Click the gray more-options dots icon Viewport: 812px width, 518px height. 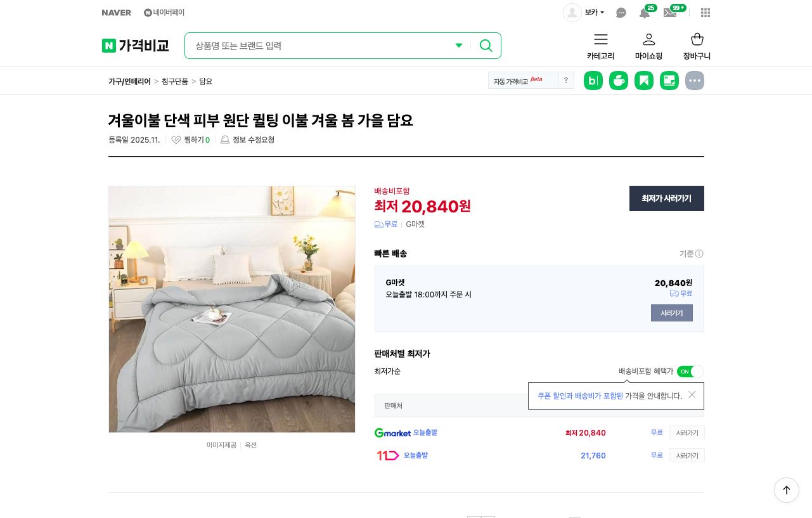coord(694,81)
